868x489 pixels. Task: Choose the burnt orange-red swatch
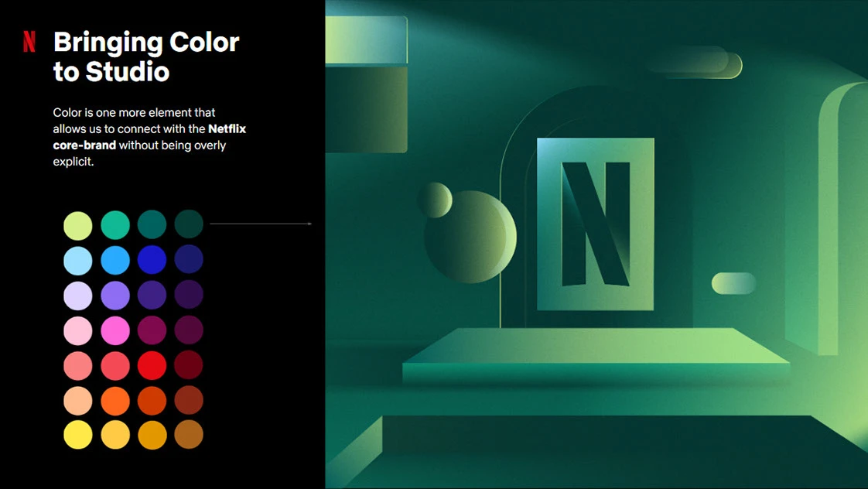(152, 400)
